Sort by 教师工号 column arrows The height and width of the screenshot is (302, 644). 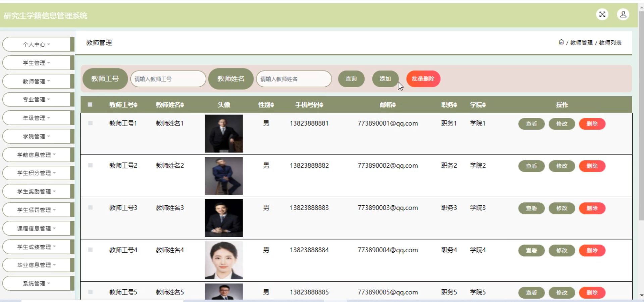(x=136, y=105)
